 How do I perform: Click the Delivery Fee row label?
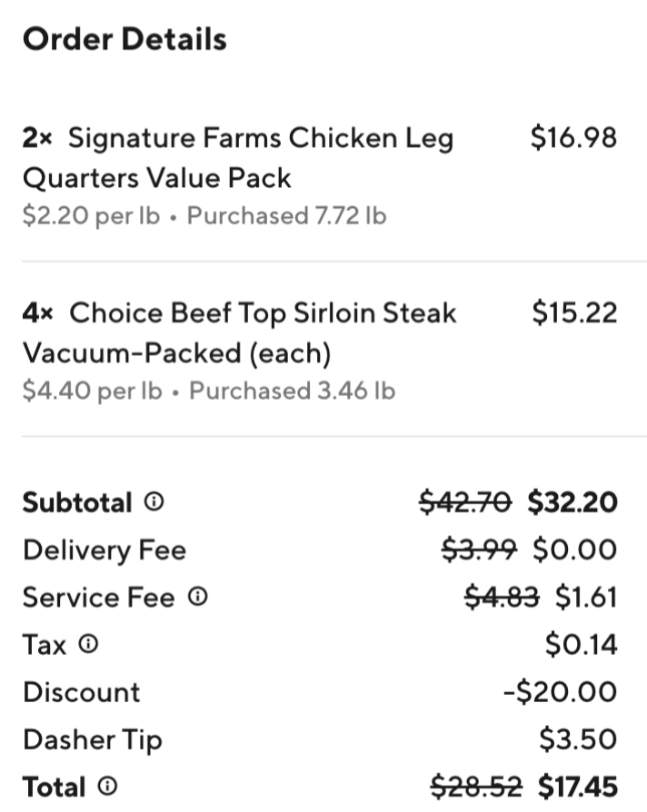(105, 550)
